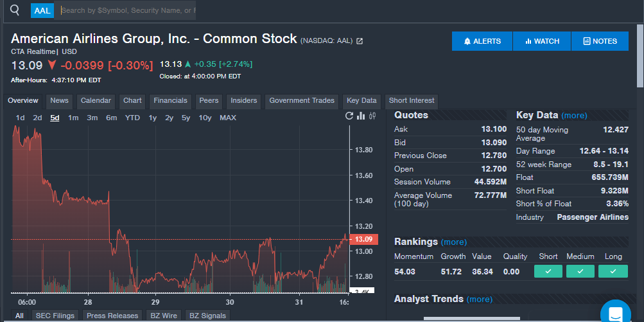Switch chart type using the bar chart icon

361,116
